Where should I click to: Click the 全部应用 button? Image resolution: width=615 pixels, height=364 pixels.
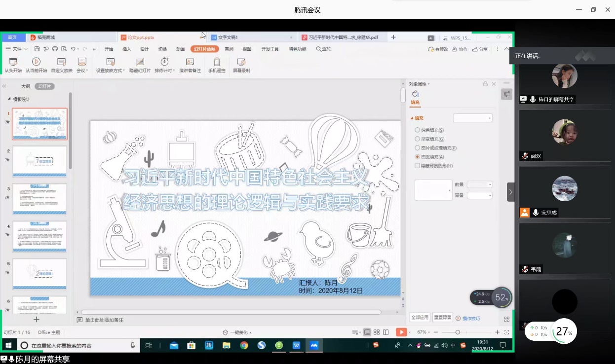pos(420,317)
